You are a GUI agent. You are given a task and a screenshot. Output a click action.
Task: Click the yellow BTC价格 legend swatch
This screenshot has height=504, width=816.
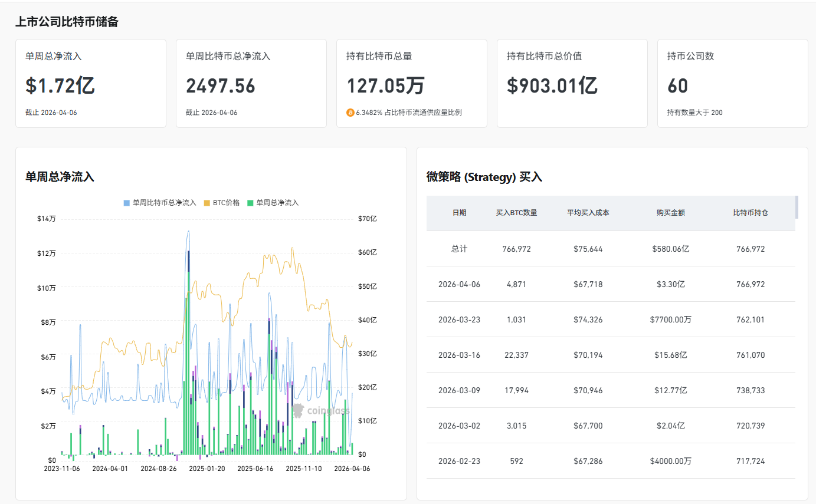pos(207,203)
